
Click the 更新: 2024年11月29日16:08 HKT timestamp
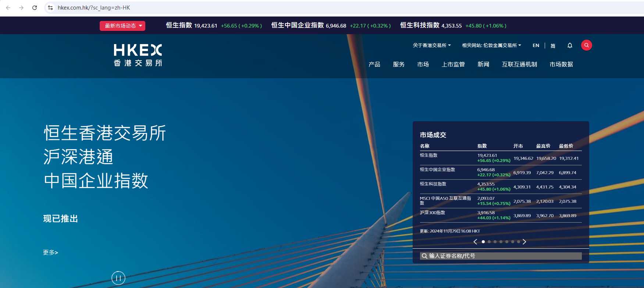click(x=450, y=231)
